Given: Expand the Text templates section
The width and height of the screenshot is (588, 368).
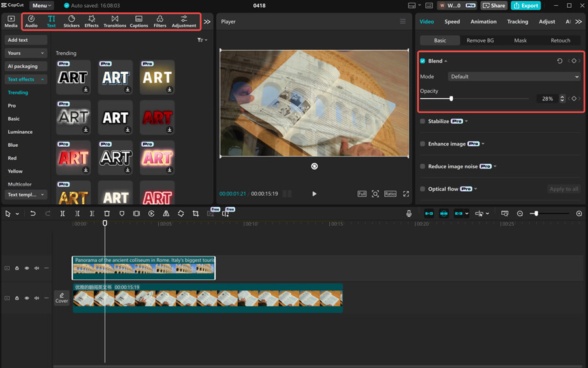Looking at the screenshot, I should click(25, 194).
